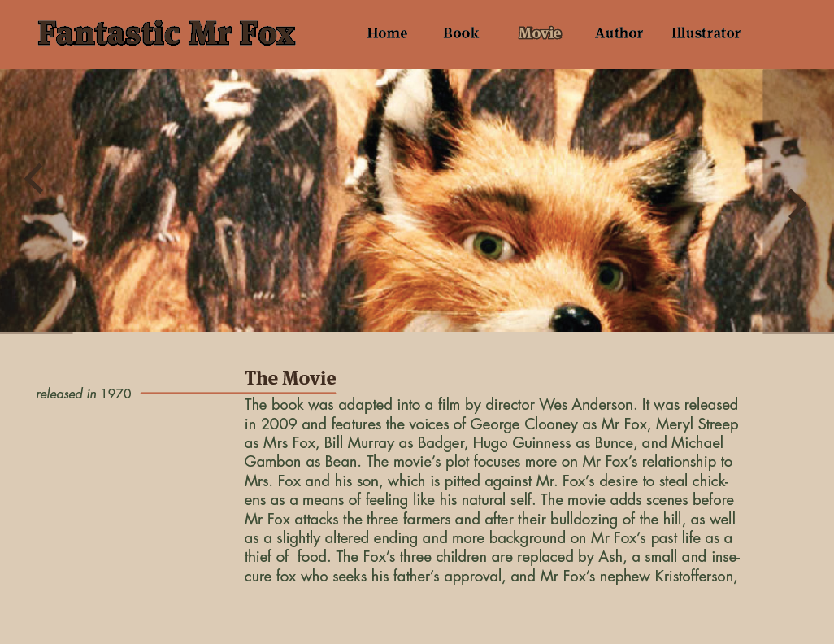
Task: Click the line starting "thief of food"
Action: 492,557
